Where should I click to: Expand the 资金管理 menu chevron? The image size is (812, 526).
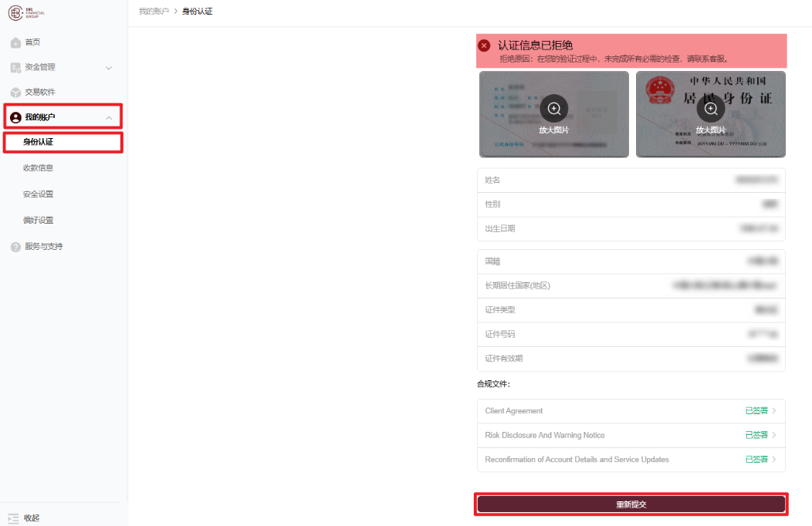109,68
